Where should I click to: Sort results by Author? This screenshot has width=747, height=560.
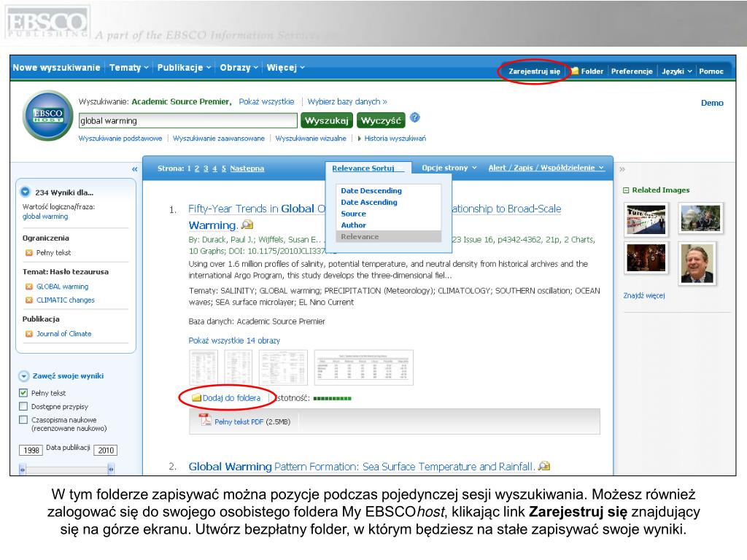coord(353,225)
